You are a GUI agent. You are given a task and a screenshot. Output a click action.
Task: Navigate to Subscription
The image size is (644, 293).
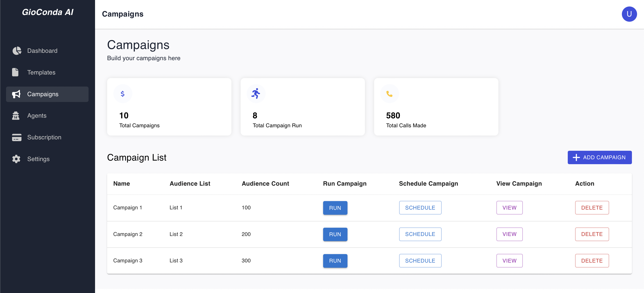point(47,138)
